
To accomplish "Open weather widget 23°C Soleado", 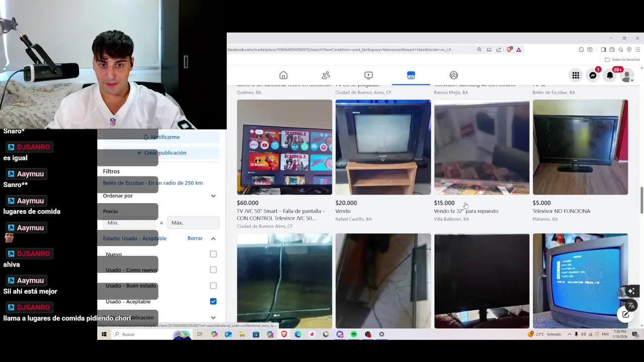I will (x=544, y=334).
